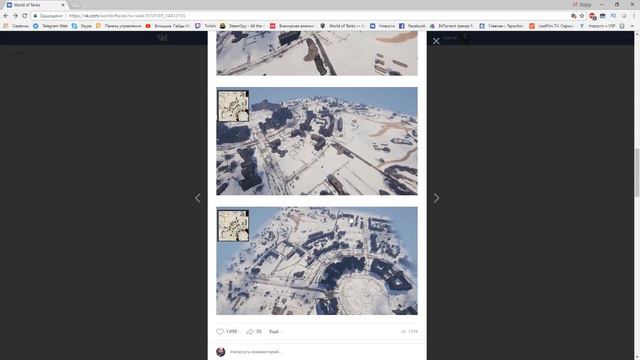Open the YouTube guides bookmark

167,26
